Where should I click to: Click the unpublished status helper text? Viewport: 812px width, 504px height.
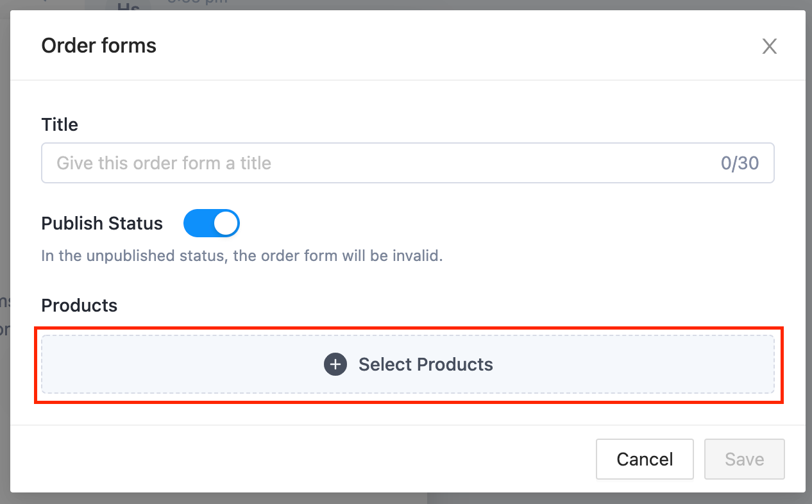click(x=242, y=256)
